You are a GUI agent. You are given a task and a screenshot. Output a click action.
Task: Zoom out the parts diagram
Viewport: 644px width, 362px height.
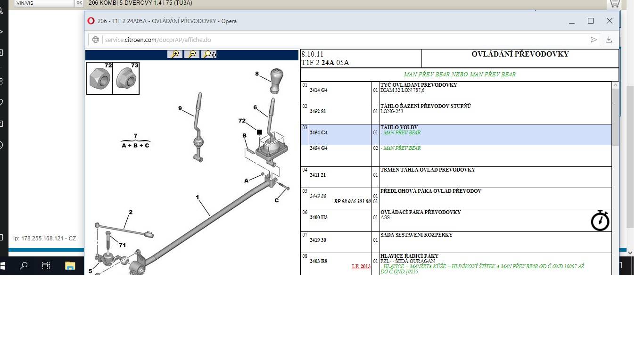click(x=192, y=54)
